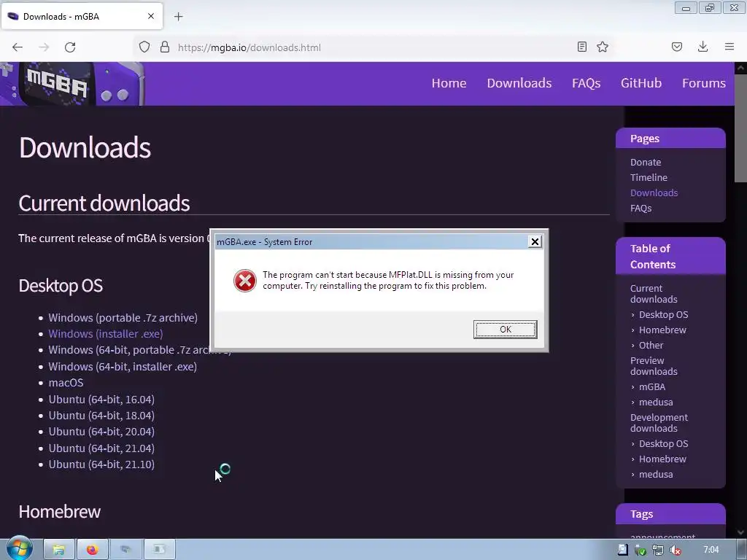Open Donate in the Pages sidebar
Screen dimensions: 747x560
(646, 163)
